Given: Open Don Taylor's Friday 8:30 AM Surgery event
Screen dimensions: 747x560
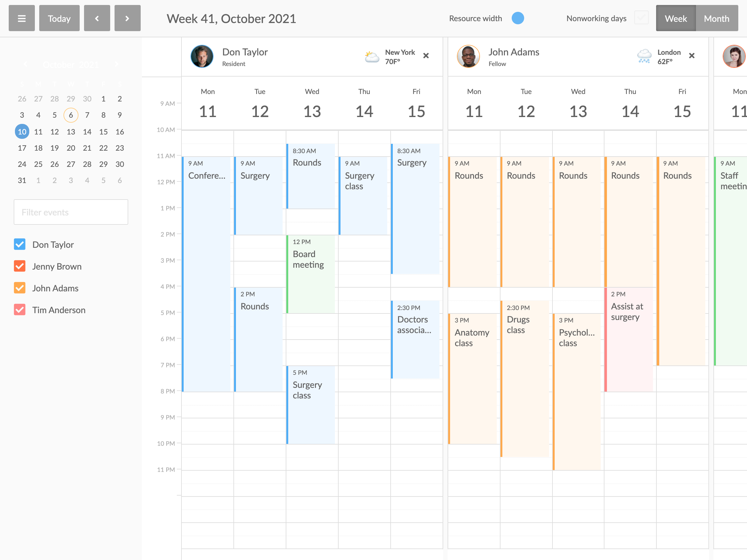Looking at the screenshot, I should (416, 209).
